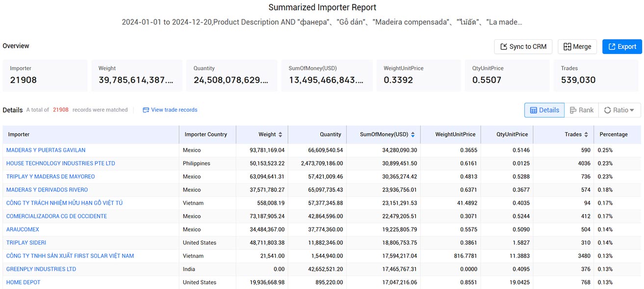This screenshot has height=289, width=644.
Task: Click weight value 34,484,367.00
Action: click(267, 229)
